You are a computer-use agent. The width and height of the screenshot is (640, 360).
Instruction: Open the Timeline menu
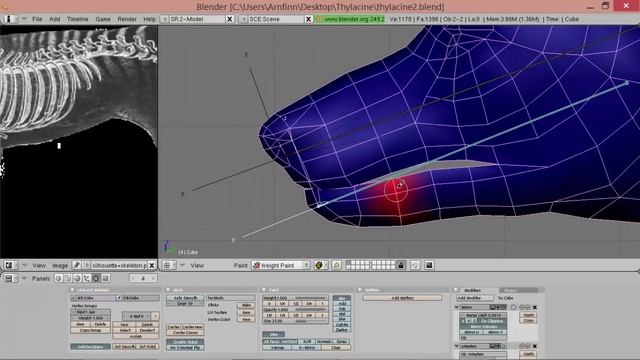pyautogui.click(x=78, y=19)
